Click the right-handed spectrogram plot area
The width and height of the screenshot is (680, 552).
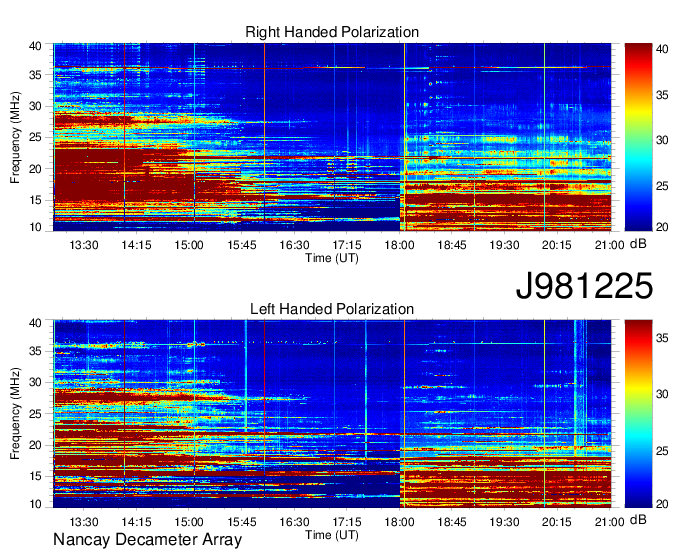[332, 137]
